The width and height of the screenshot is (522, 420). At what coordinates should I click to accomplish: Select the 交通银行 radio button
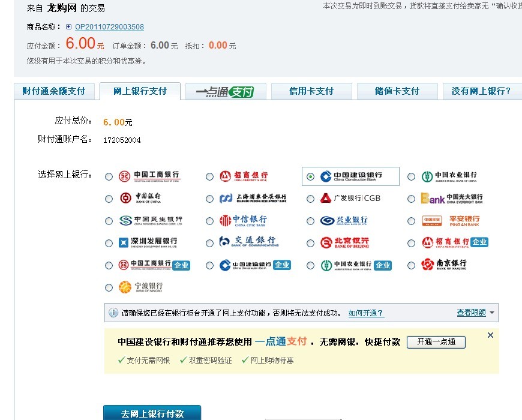point(210,243)
